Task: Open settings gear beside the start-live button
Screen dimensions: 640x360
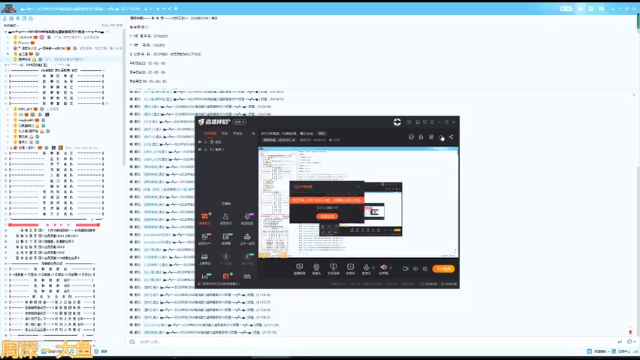Action: pos(425,269)
